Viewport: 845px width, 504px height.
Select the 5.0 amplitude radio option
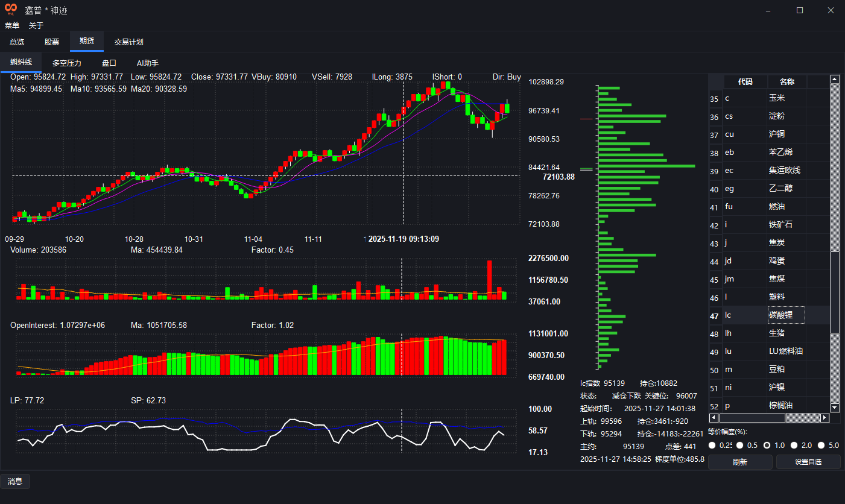click(821, 446)
